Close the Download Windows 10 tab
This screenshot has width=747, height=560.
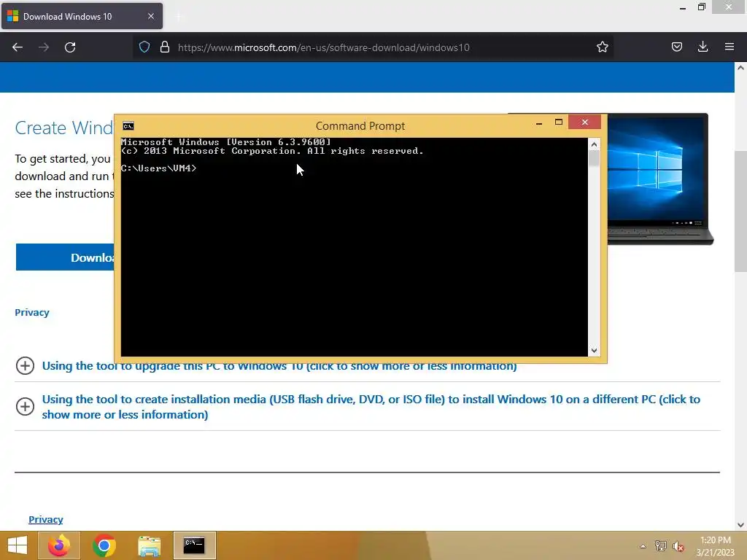[150, 16]
